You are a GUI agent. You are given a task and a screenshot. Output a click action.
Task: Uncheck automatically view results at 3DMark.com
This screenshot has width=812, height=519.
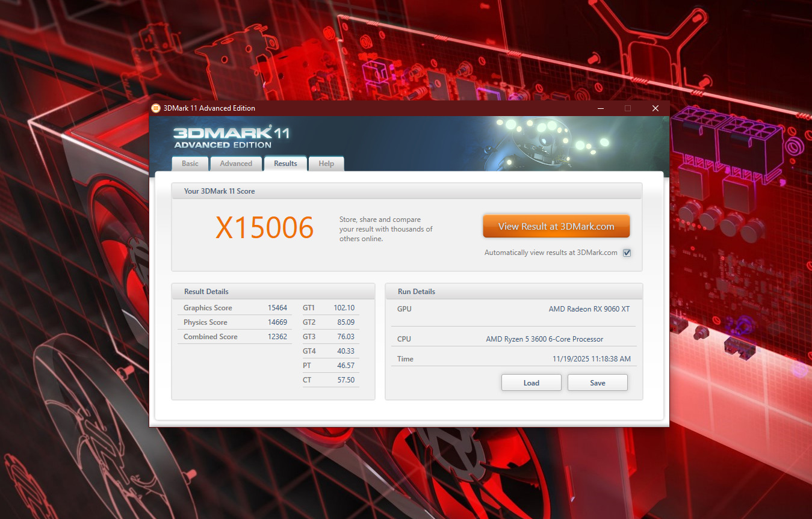(x=627, y=253)
